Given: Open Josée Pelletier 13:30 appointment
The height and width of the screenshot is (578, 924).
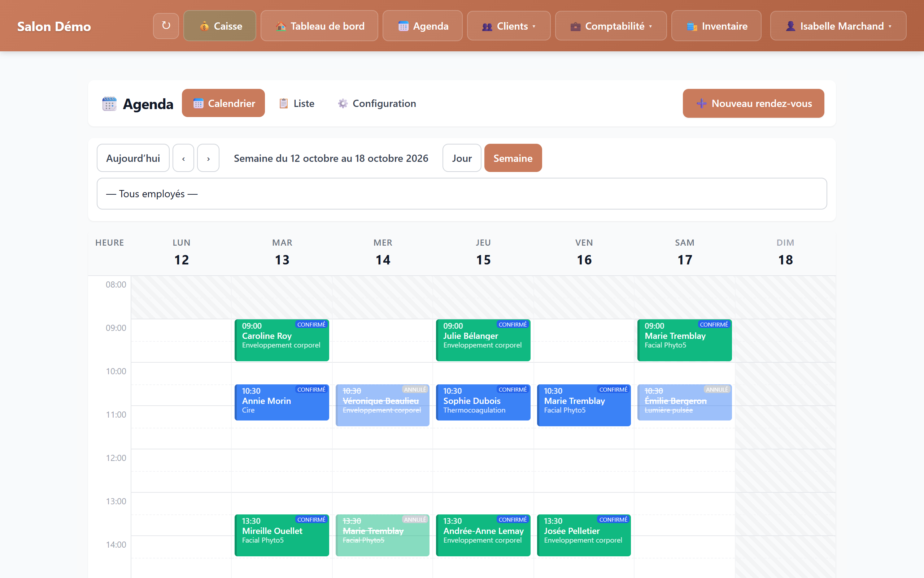Looking at the screenshot, I should tap(584, 535).
